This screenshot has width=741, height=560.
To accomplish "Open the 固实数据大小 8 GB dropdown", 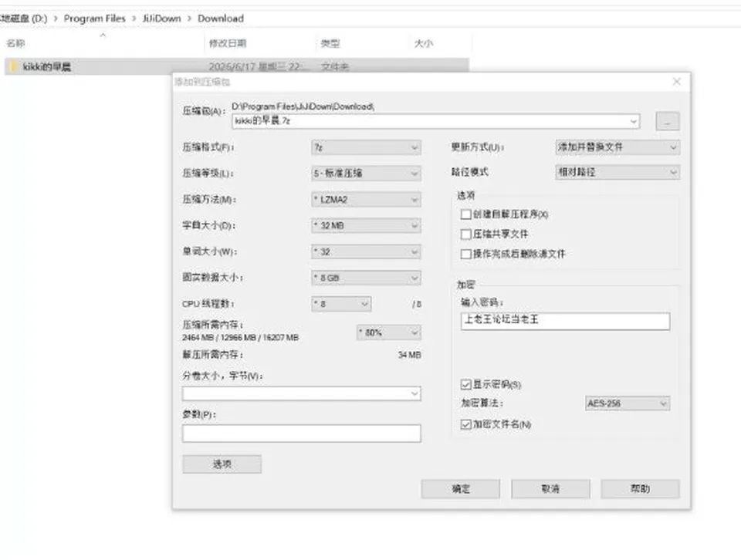I will click(366, 278).
